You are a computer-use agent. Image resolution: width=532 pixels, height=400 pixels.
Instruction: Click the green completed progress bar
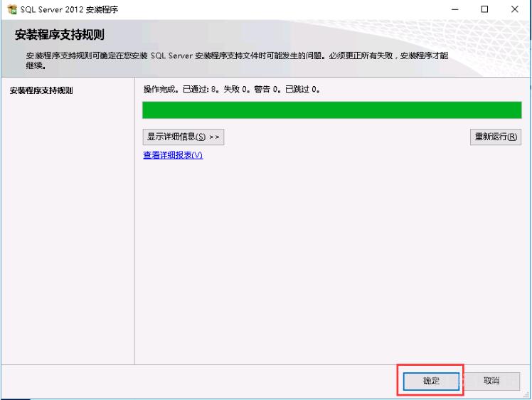(x=332, y=110)
